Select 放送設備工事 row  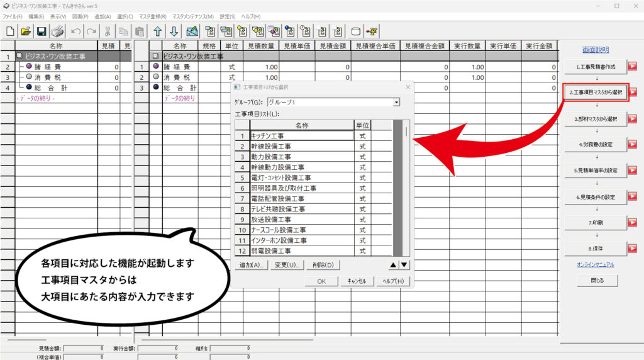click(302, 220)
